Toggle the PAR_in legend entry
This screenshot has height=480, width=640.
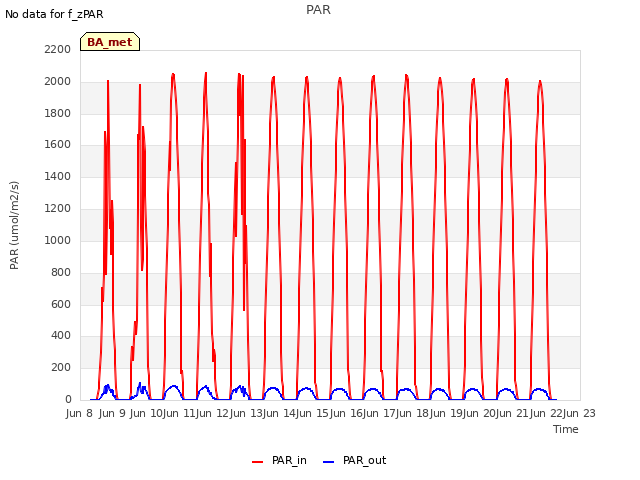coord(279,460)
